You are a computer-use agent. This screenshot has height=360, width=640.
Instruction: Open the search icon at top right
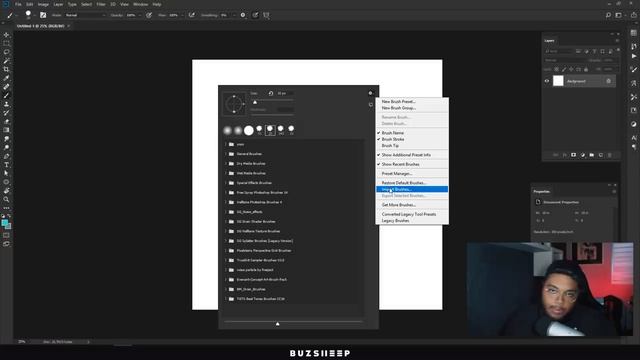coord(608,15)
